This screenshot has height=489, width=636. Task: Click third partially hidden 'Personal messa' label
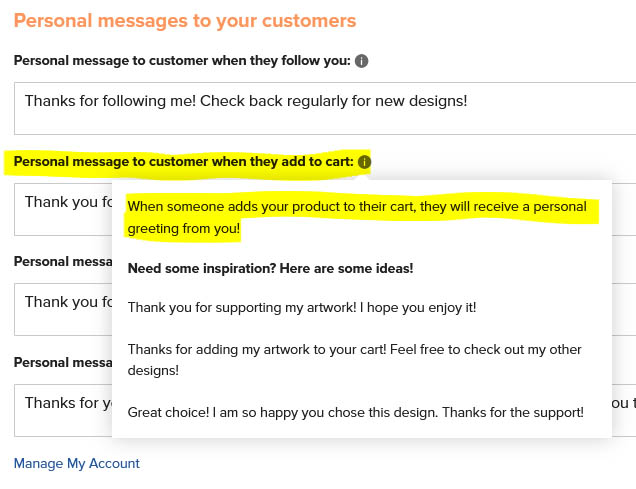(x=63, y=262)
